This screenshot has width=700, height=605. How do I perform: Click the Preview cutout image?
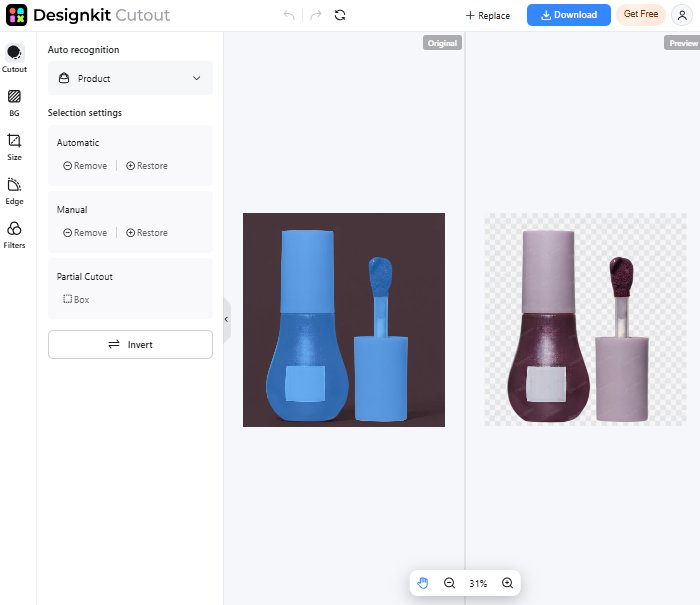click(585, 320)
